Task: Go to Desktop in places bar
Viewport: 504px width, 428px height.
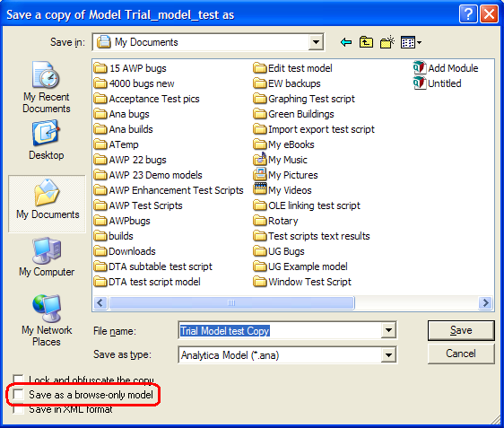Action: (x=47, y=140)
